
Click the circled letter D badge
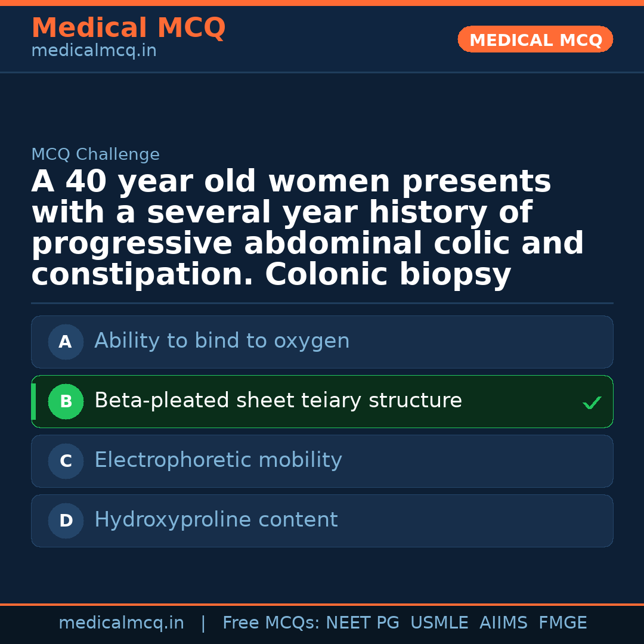[x=66, y=521]
